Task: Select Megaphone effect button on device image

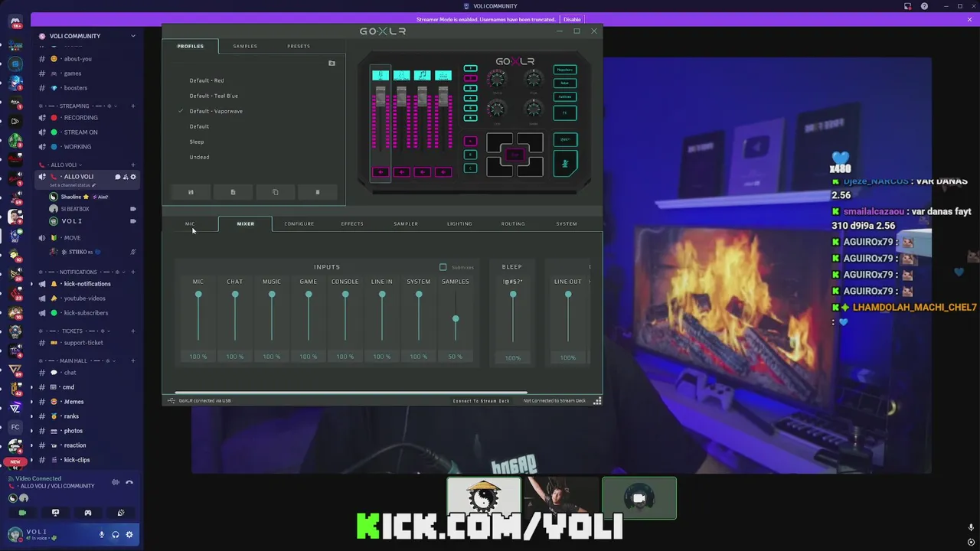Action: (x=564, y=70)
